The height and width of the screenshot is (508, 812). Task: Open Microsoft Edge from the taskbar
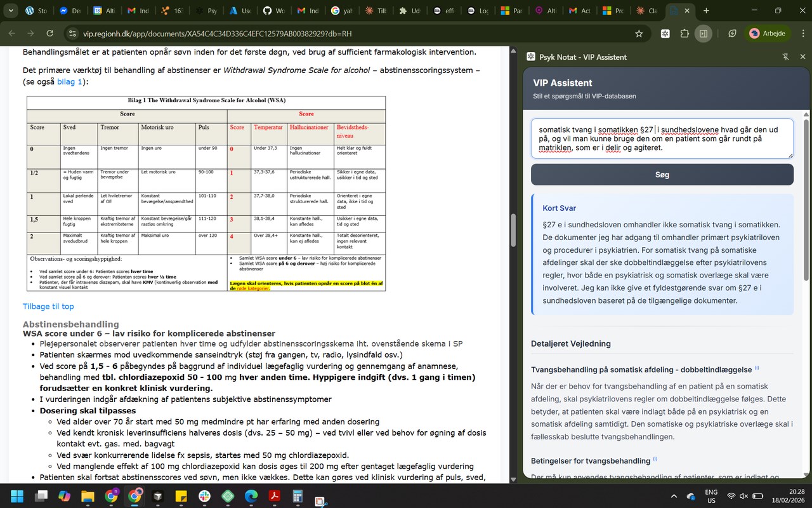pyautogui.click(x=251, y=496)
